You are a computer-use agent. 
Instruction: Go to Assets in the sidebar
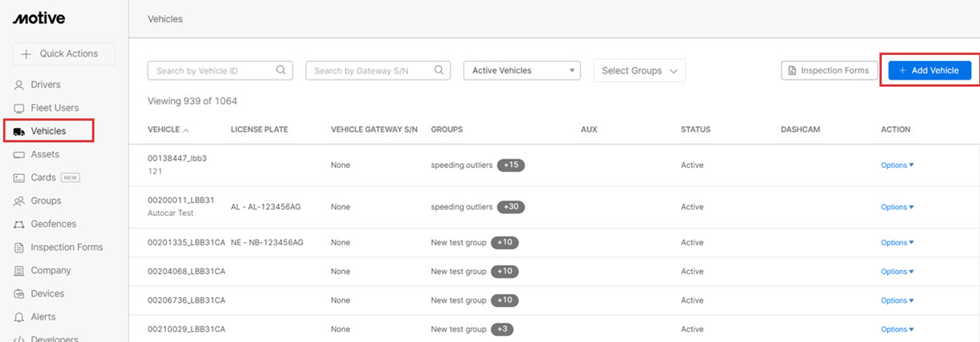(45, 154)
